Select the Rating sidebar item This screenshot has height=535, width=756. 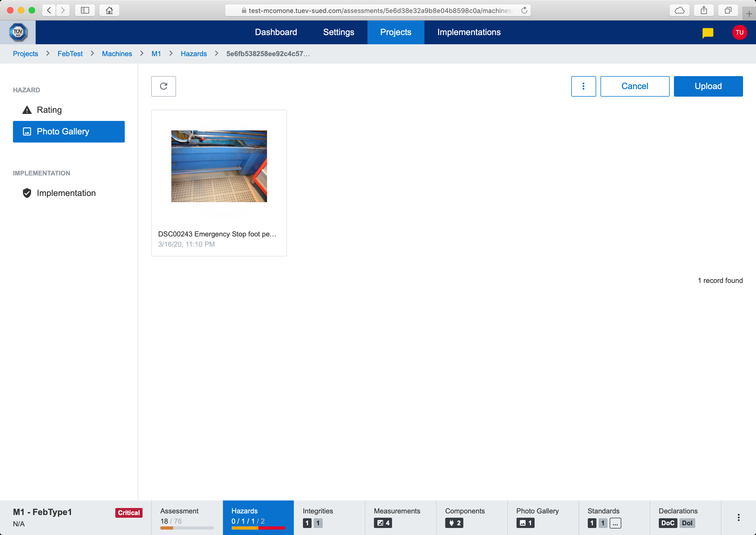coord(49,110)
